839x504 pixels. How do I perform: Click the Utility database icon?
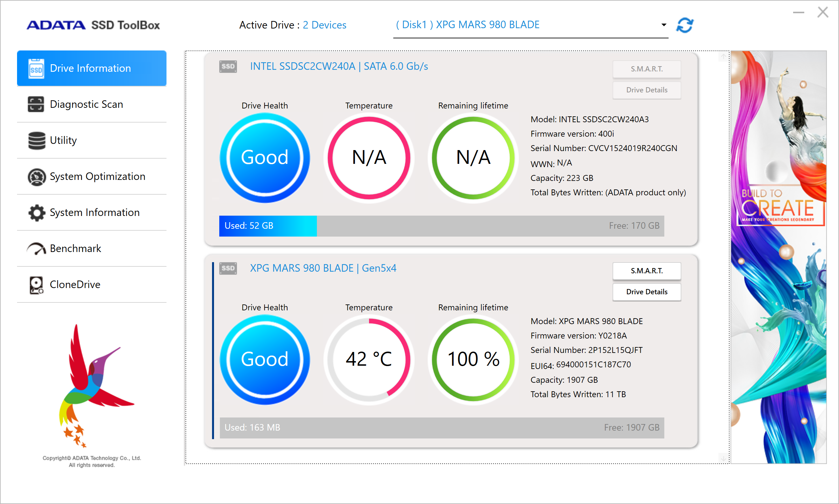point(36,140)
